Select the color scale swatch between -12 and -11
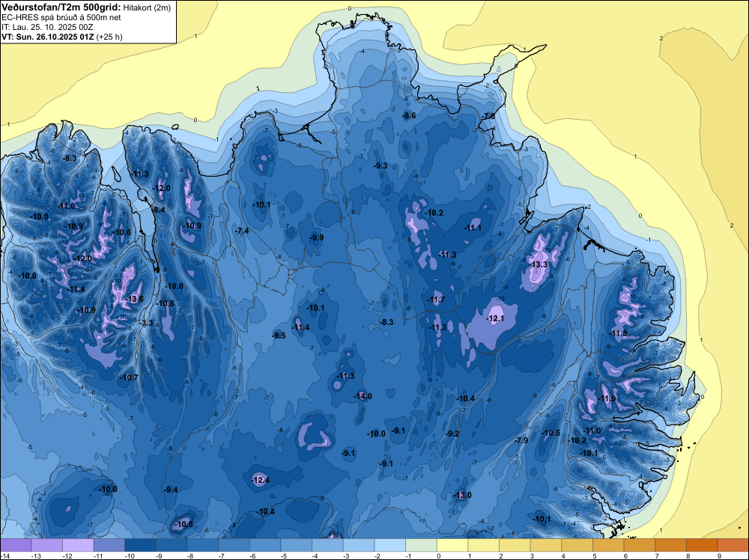 point(78,545)
